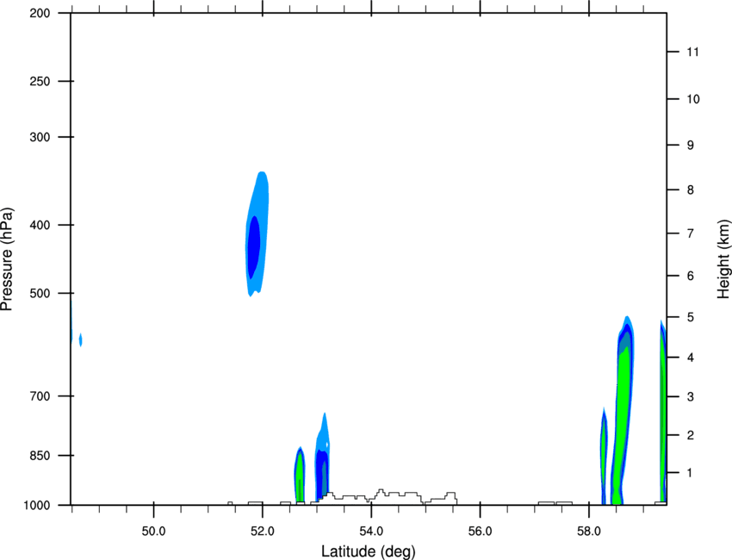Pick the 10 km height label

tap(693, 99)
